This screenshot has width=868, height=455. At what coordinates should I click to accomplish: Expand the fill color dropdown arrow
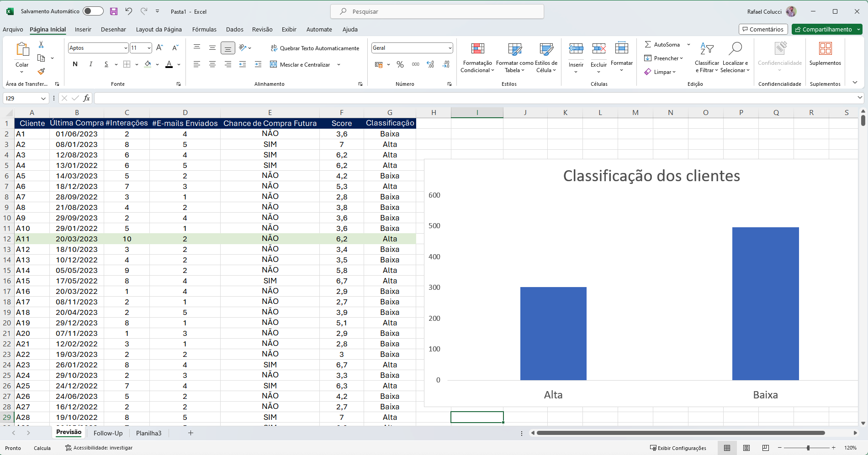pyautogui.click(x=157, y=64)
